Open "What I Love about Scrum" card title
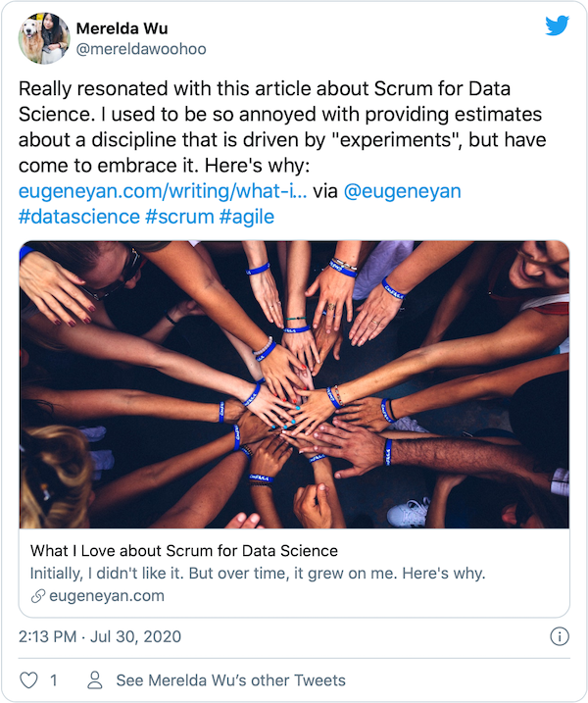Viewport: 588px width, 703px height. point(184,550)
